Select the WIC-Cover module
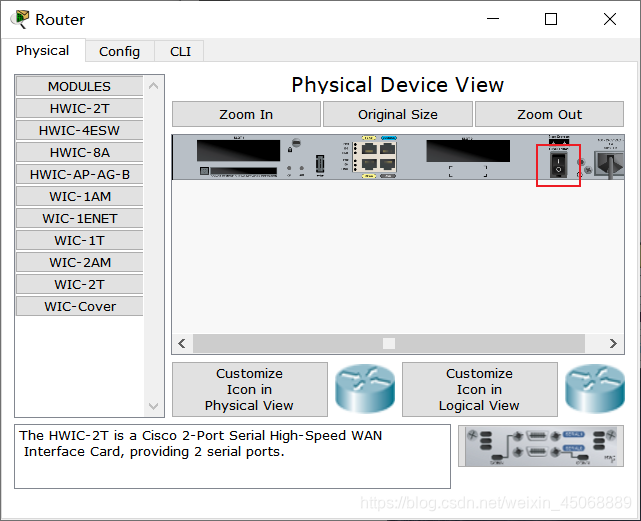Image resolution: width=641 pixels, height=521 pixels. (x=80, y=307)
